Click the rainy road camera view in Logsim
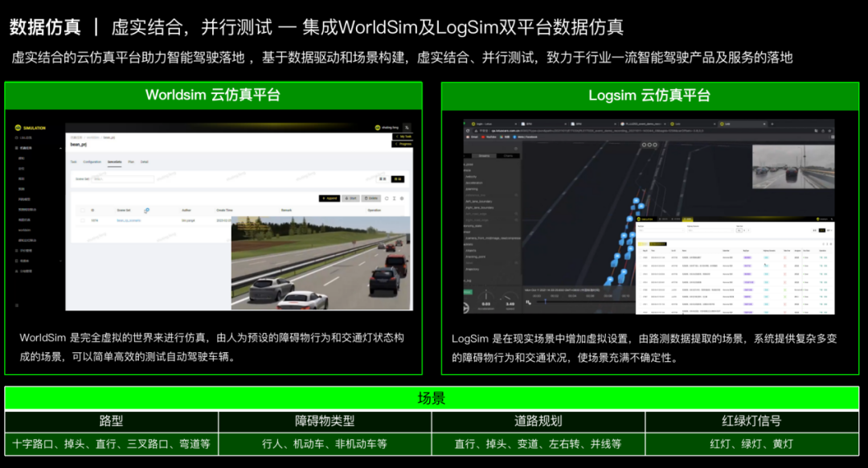The height and width of the screenshot is (468, 868). tap(793, 166)
